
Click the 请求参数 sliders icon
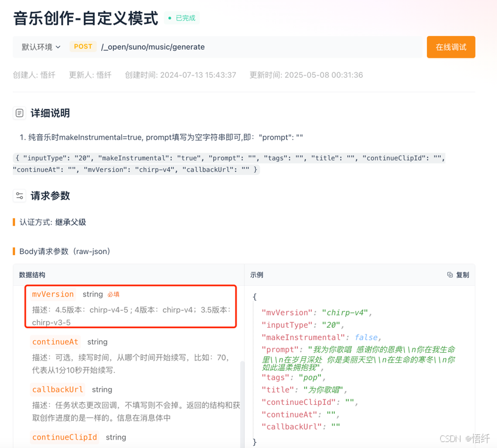(19, 196)
